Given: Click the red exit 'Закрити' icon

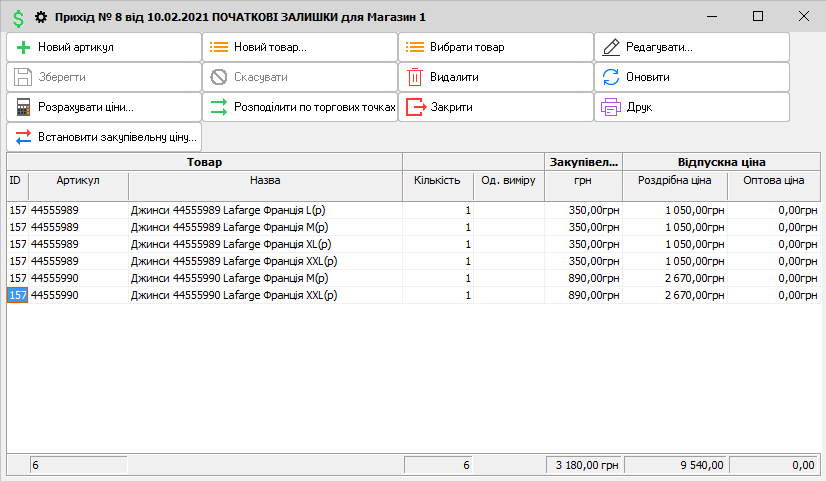Looking at the screenshot, I should [x=415, y=107].
